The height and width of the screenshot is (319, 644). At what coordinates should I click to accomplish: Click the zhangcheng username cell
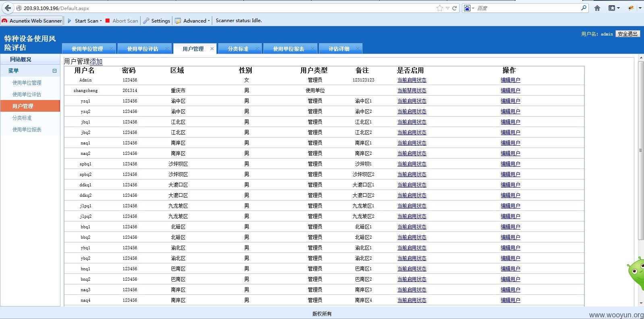[85, 91]
